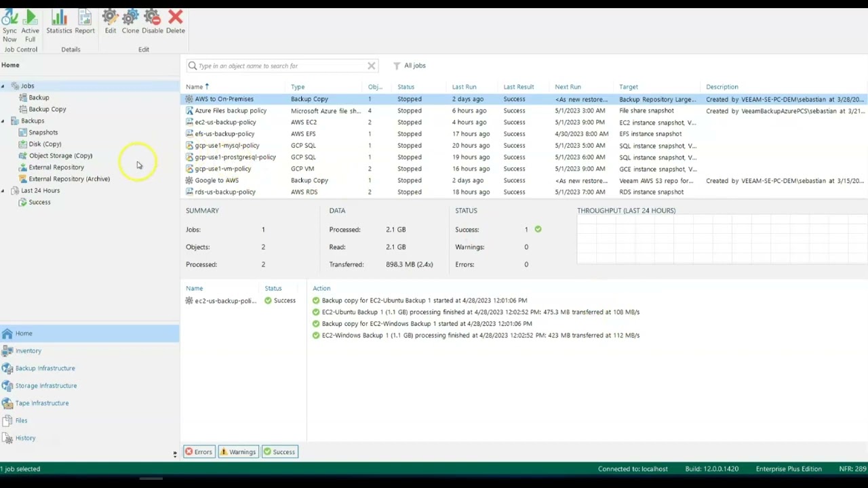Screen dimensions: 868x488
Task: Select Backup under Jobs
Action: tap(39, 98)
